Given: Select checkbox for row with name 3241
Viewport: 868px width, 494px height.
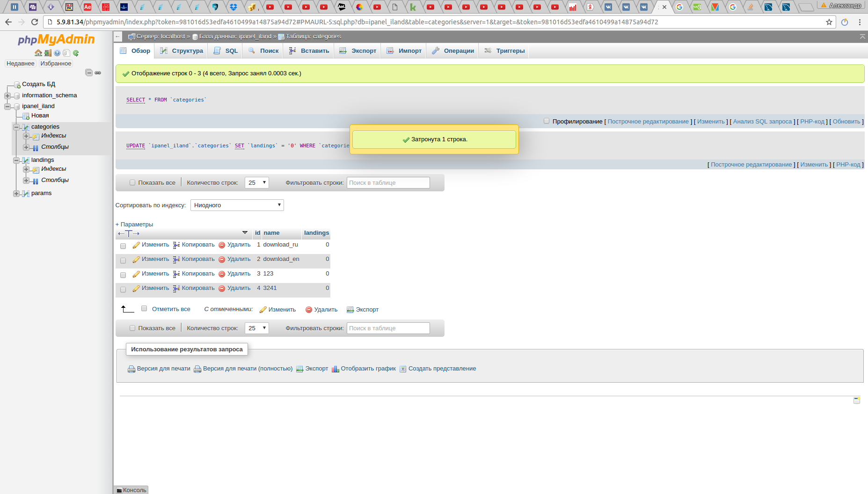Looking at the screenshot, I should click(x=123, y=290).
